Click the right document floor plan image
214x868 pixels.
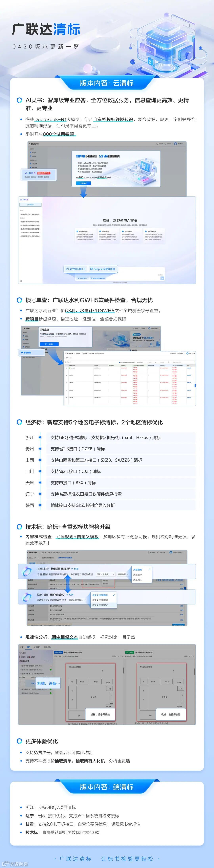pos(161,692)
